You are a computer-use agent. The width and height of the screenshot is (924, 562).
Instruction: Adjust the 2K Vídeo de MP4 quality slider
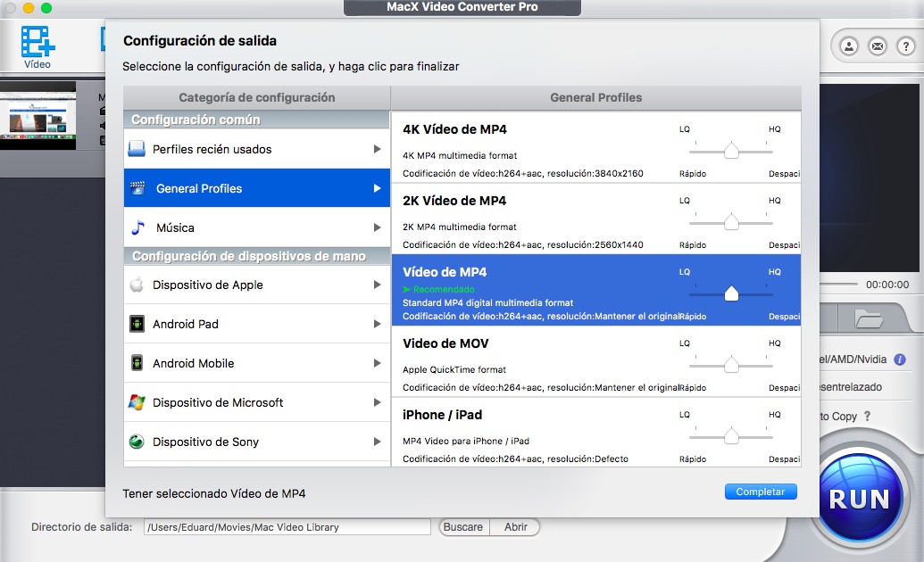pyautogui.click(x=731, y=222)
